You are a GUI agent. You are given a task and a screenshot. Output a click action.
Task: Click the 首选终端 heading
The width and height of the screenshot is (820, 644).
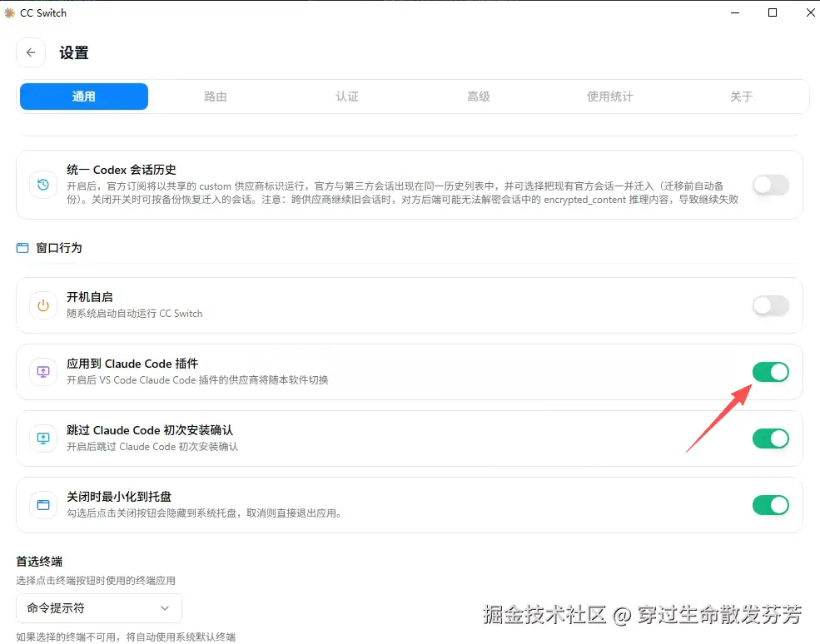pos(39,562)
